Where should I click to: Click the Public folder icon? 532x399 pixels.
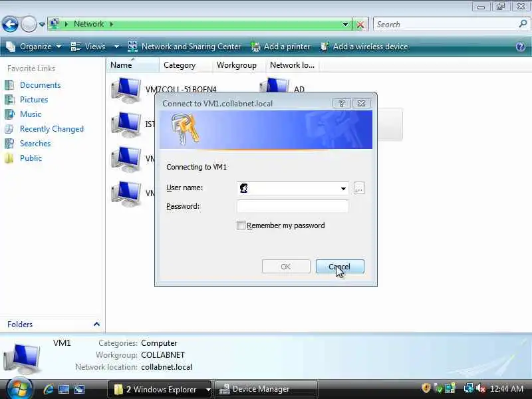coord(9,158)
